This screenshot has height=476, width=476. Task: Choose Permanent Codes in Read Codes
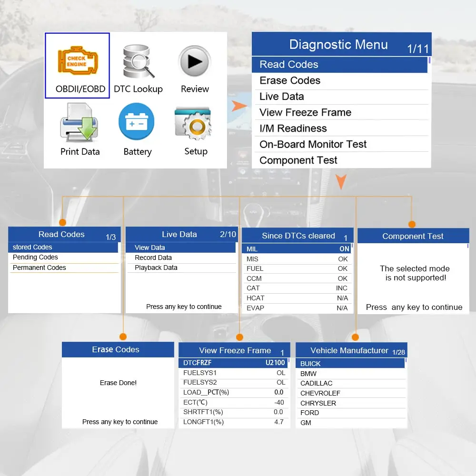pyautogui.click(x=64, y=268)
